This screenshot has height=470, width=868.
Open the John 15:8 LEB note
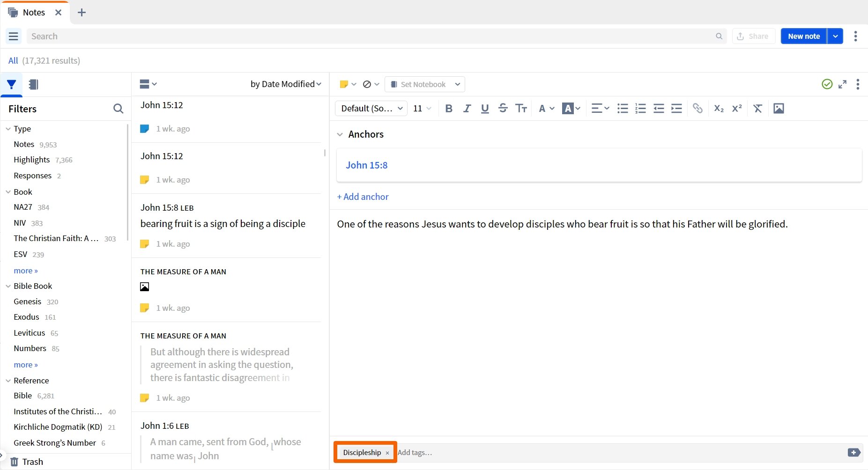coord(227,226)
